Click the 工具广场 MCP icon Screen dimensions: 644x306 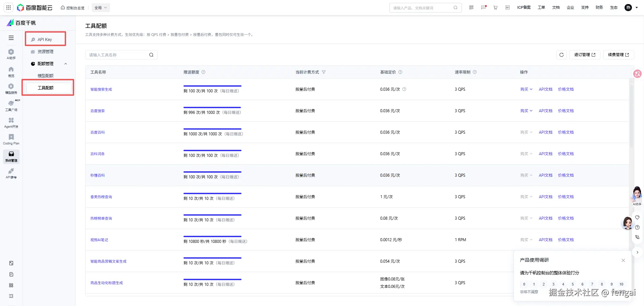point(11,106)
